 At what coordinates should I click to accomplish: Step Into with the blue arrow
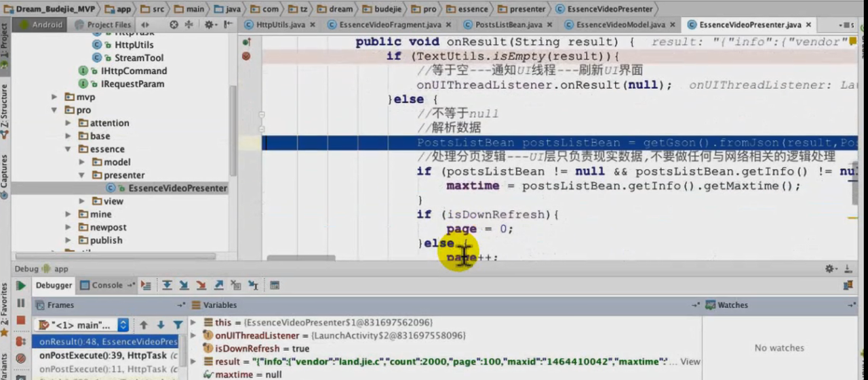pyautogui.click(x=184, y=286)
